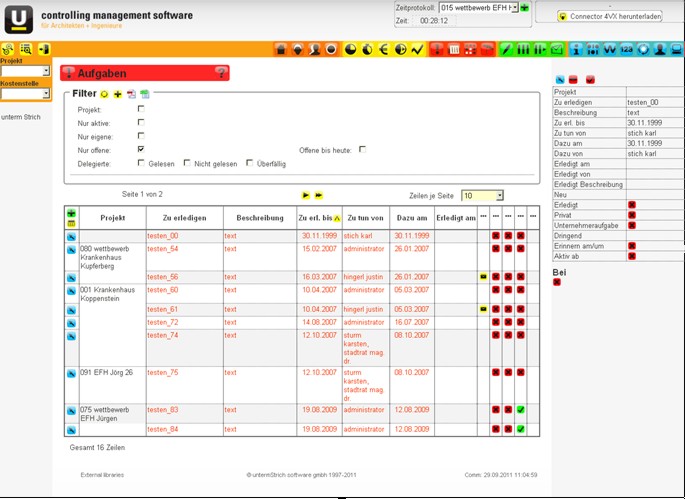Click the info 'i' icon in the blue toolbar
Image resolution: width=685 pixels, height=499 pixels.
[x=576, y=49]
